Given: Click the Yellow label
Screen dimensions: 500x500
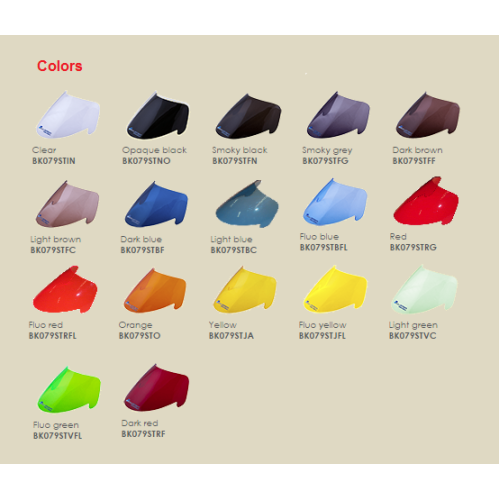Looking at the screenshot, I should [223, 325].
